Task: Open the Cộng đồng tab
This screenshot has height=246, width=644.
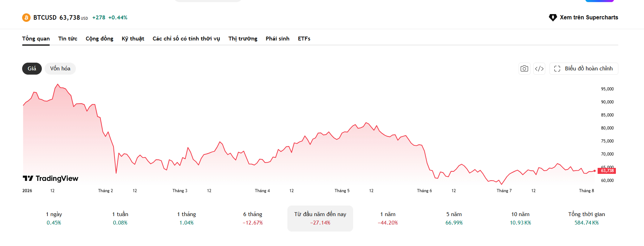Action: click(99, 39)
